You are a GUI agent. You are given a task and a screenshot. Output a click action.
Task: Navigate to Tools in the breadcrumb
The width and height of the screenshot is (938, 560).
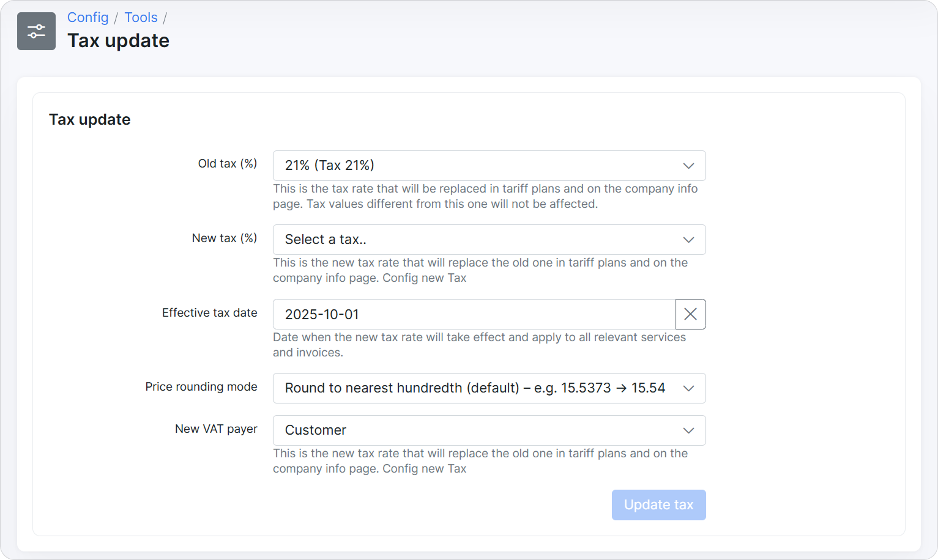(141, 17)
